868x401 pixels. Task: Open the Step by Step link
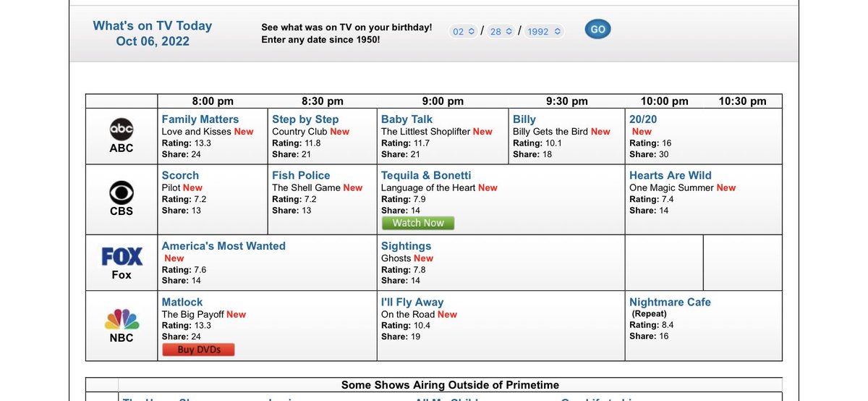coord(305,119)
